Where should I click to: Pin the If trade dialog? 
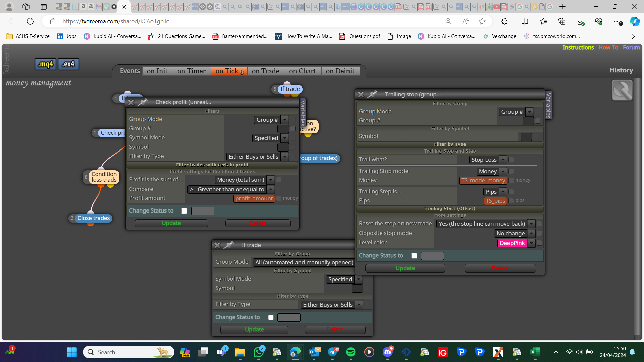point(228,245)
